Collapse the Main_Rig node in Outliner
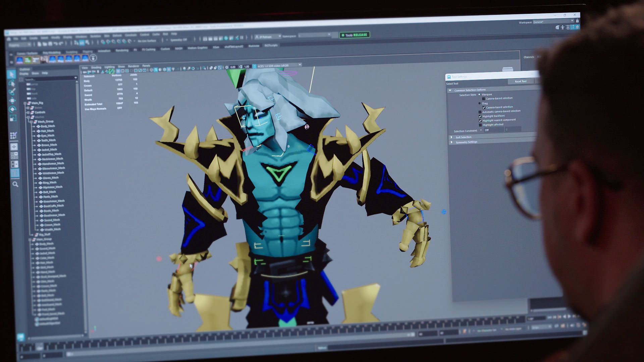The height and width of the screenshot is (362, 644). pyautogui.click(x=25, y=103)
